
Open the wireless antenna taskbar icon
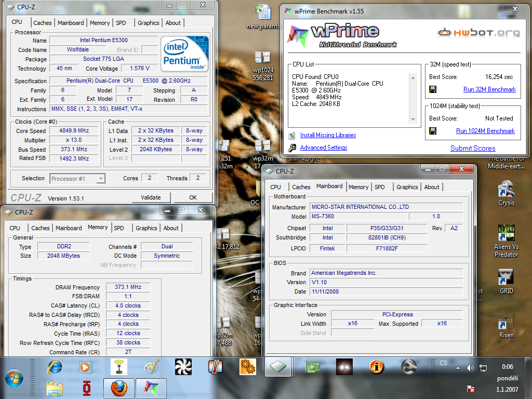click(x=119, y=367)
